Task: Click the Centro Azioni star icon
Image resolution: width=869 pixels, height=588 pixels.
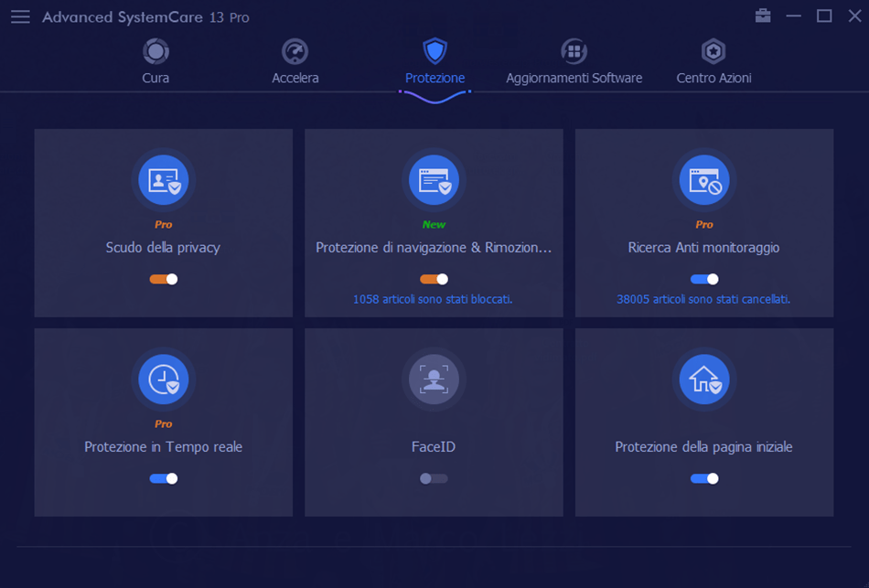Action: tap(713, 51)
